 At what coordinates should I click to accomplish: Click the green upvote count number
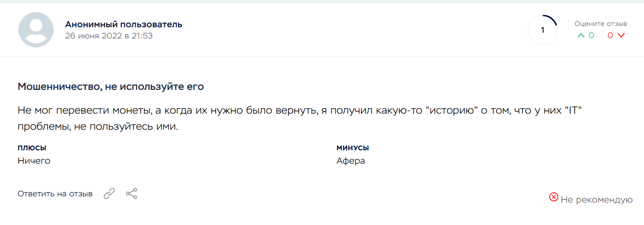pyautogui.click(x=591, y=36)
